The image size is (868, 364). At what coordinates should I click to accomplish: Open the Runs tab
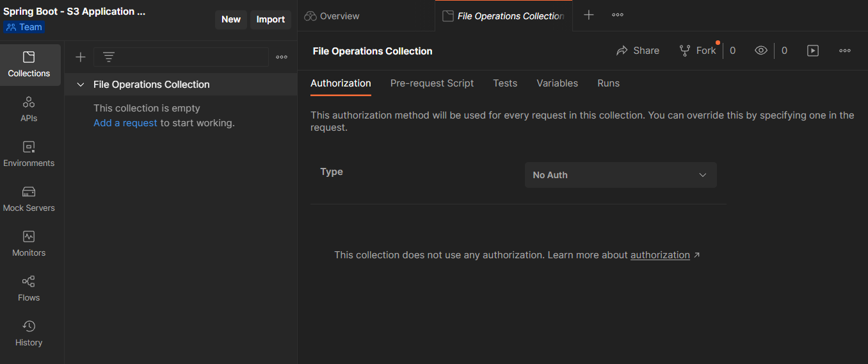tap(608, 83)
